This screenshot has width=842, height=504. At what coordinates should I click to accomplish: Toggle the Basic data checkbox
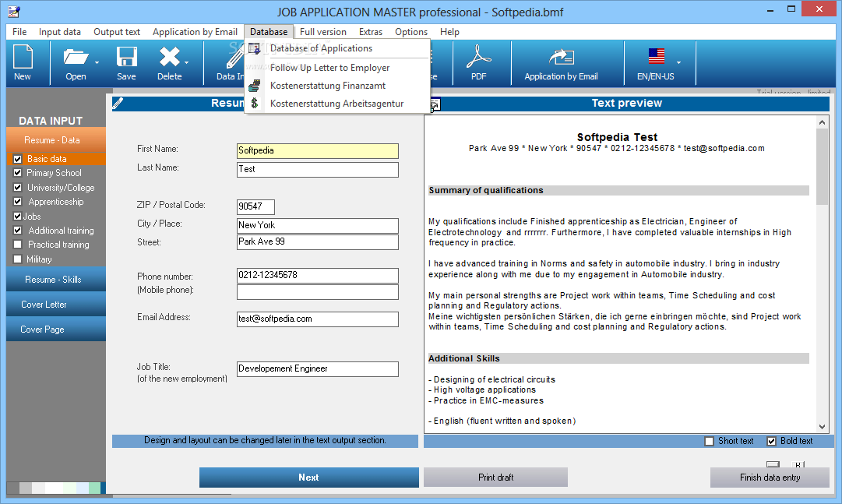(x=18, y=159)
